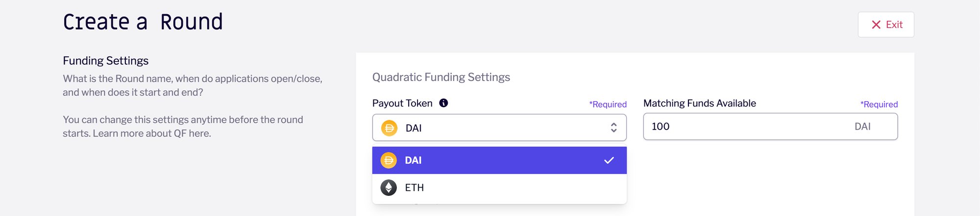The image size is (980, 216).
Task: Click Required marker above Payout Token
Action: pos(608,104)
